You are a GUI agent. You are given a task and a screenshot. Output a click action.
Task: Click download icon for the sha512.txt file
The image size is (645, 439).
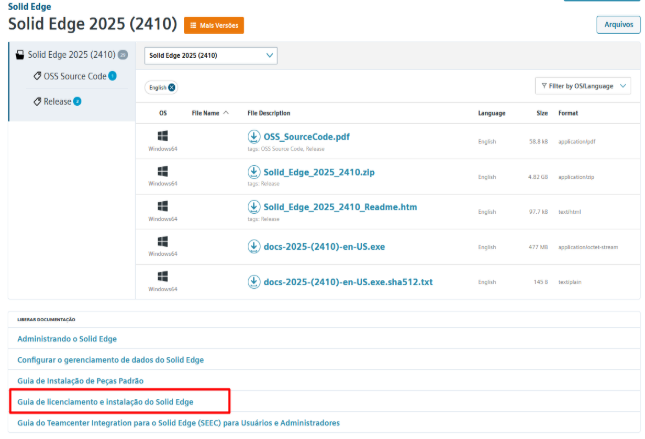click(x=254, y=280)
